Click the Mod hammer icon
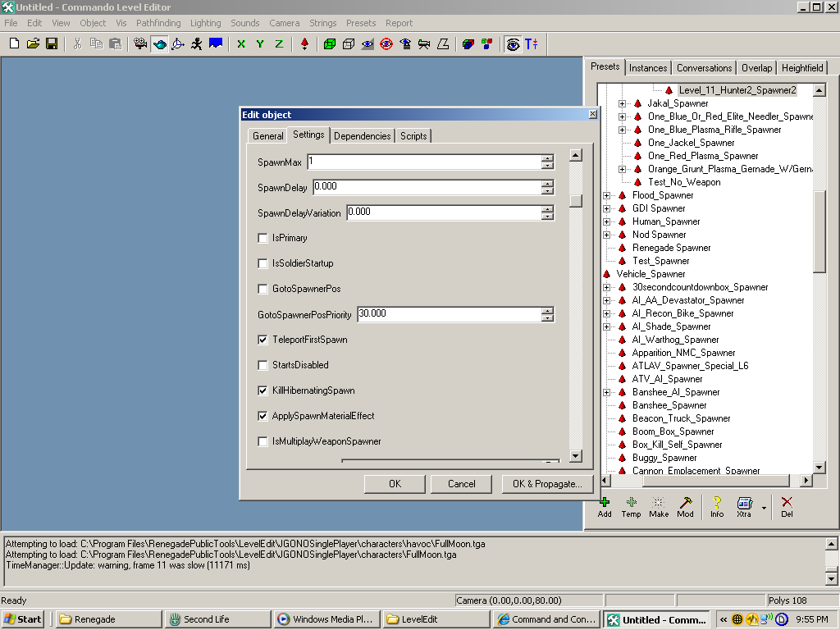Image resolution: width=840 pixels, height=630 pixels. pos(685,503)
